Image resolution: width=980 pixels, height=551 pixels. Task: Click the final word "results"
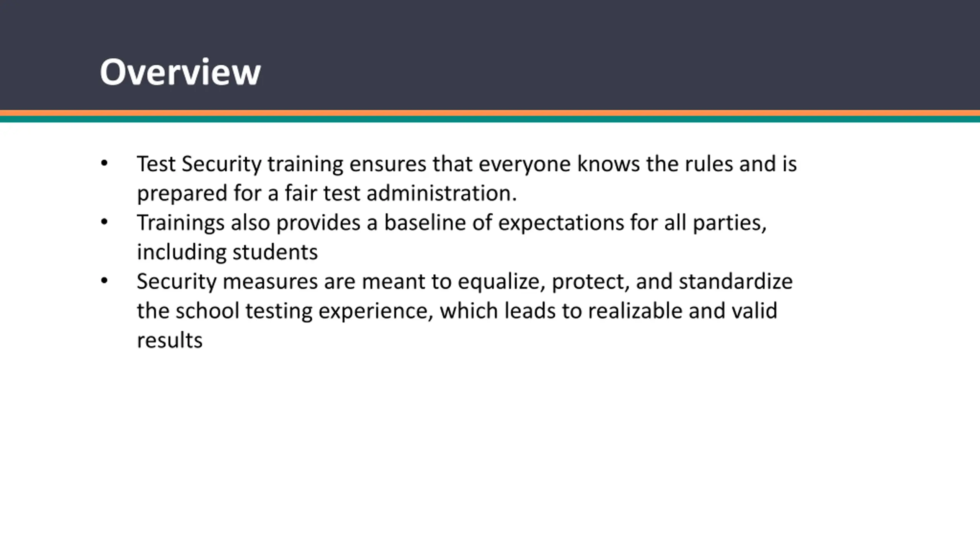click(170, 340)
